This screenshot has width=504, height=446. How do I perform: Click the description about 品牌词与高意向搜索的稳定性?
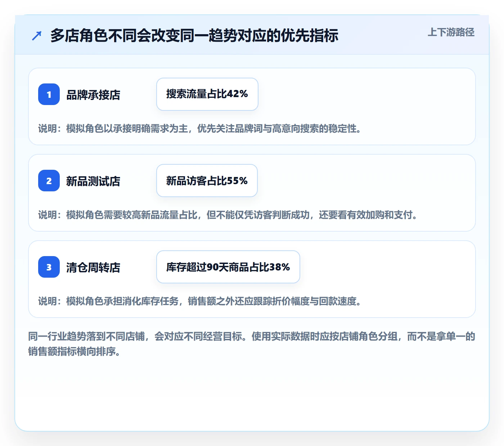(x=200, y=128)
